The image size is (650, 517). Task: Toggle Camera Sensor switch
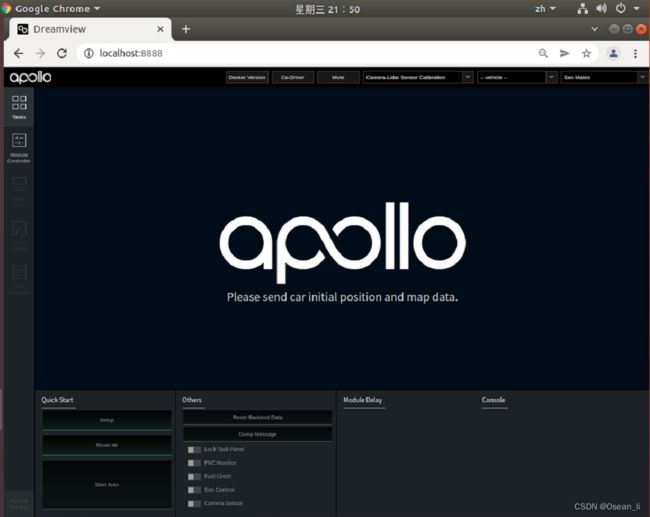pyautogui.click(x=194, y=504)
